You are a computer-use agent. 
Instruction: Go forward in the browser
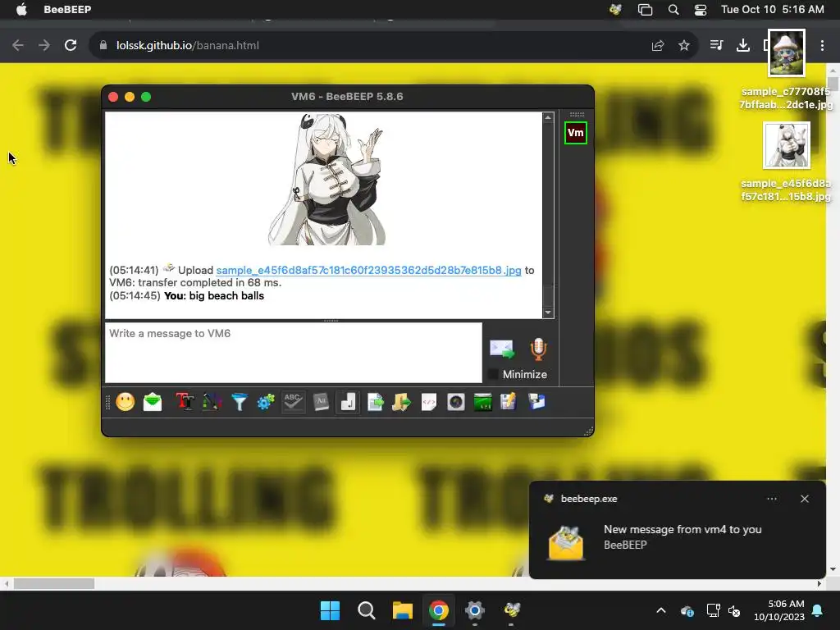44,46
